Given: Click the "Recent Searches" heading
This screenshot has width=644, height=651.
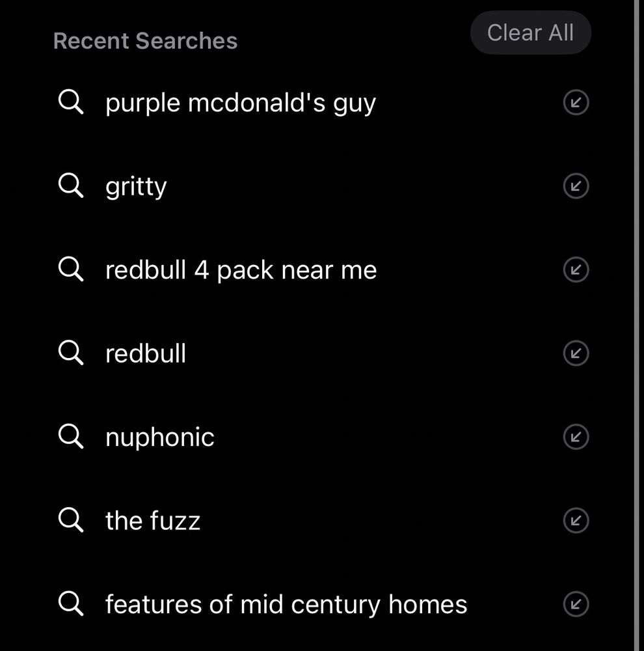Looking at the screenshot, I should [x=146, y=40].
